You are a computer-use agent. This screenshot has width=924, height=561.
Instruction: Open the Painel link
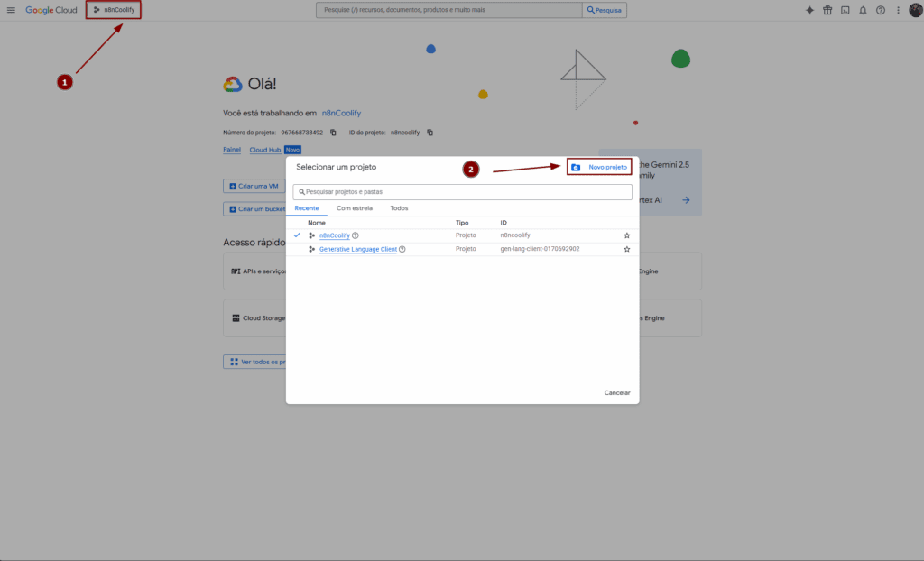point(232,150)
